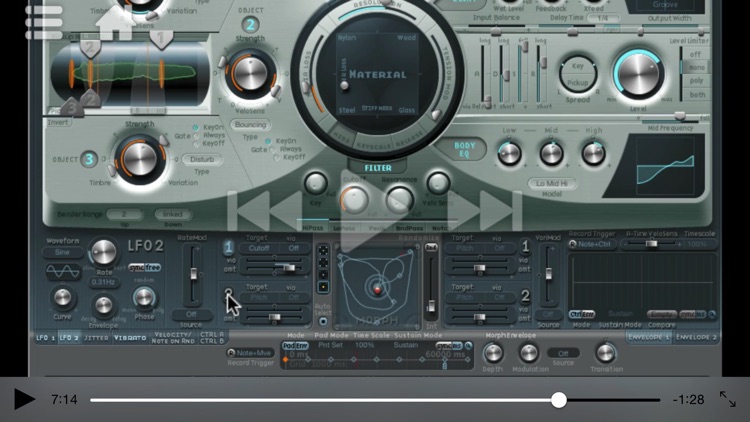Click the Morph Envelope Transition knob
This screenshot has height=422, width=750.
[606, 353]
